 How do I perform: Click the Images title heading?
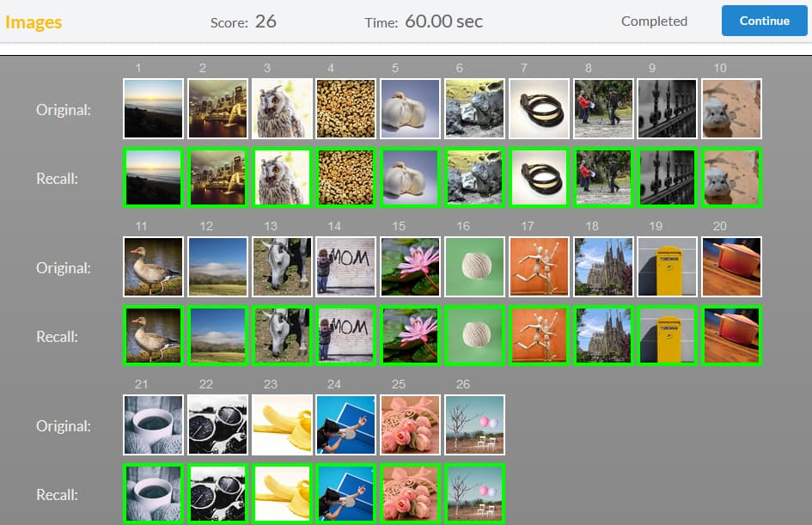(34, 21)
